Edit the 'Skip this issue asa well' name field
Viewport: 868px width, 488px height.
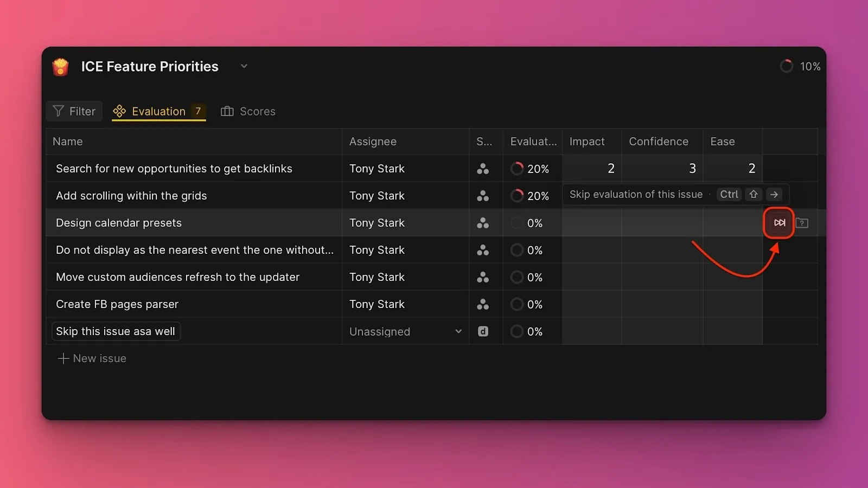[116, 331]
